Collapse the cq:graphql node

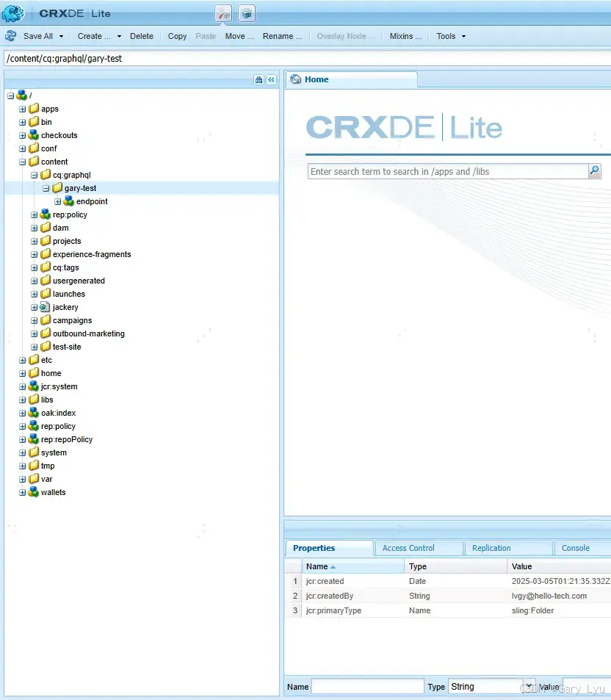click(x=34, y=175)
